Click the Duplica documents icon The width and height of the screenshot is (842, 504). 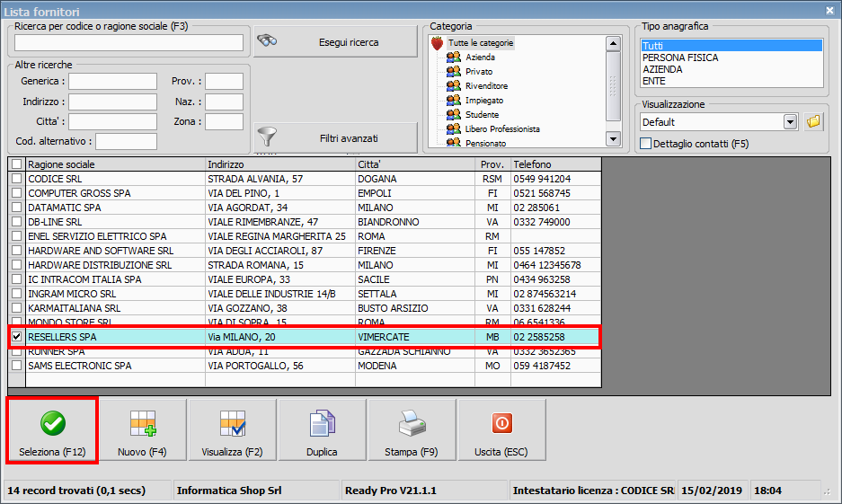pos(323,423)
